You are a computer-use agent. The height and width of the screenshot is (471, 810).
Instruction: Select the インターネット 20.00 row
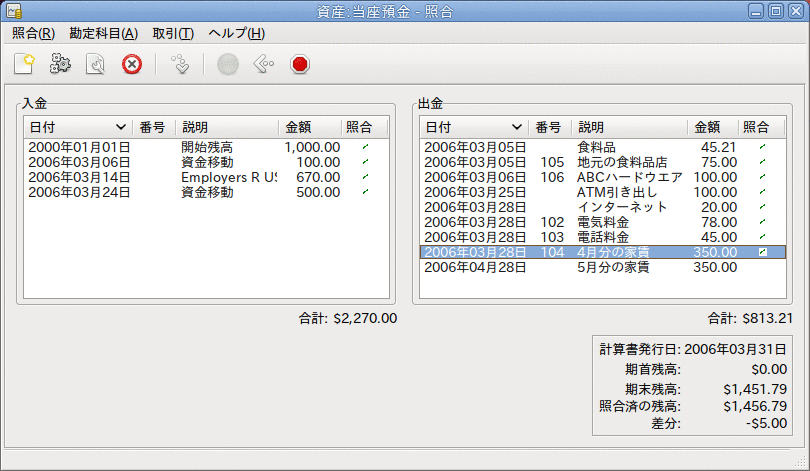[x=603, y=207]
